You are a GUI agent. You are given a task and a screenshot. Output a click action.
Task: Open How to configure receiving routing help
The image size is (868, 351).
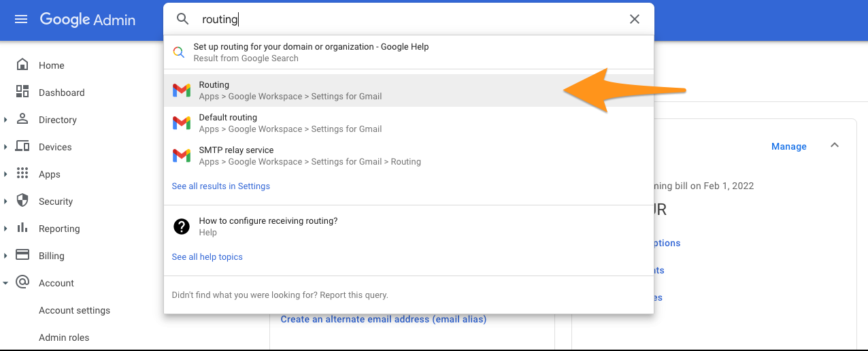[409, 227]
